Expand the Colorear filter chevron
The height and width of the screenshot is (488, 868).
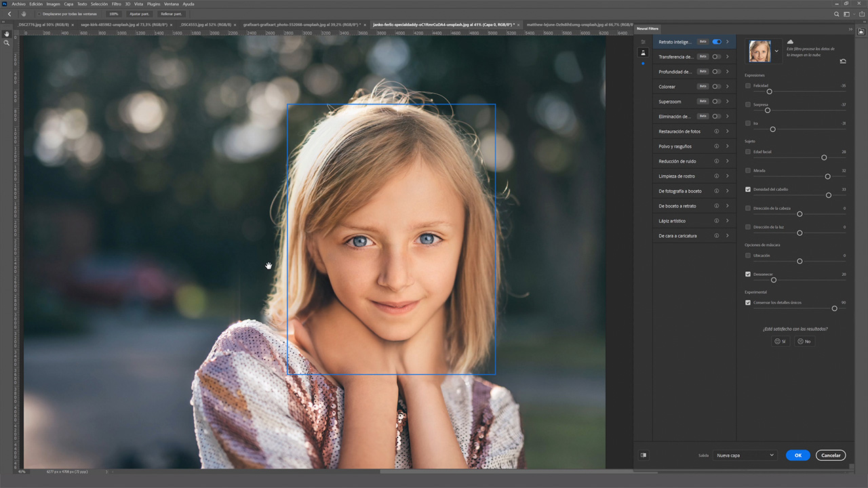(x=727, y=86)
